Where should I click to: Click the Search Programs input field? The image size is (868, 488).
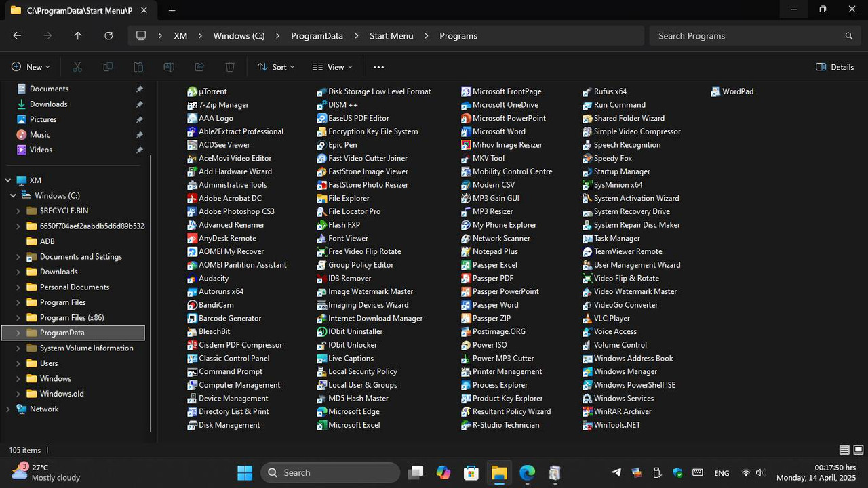[x=746, y=35]
